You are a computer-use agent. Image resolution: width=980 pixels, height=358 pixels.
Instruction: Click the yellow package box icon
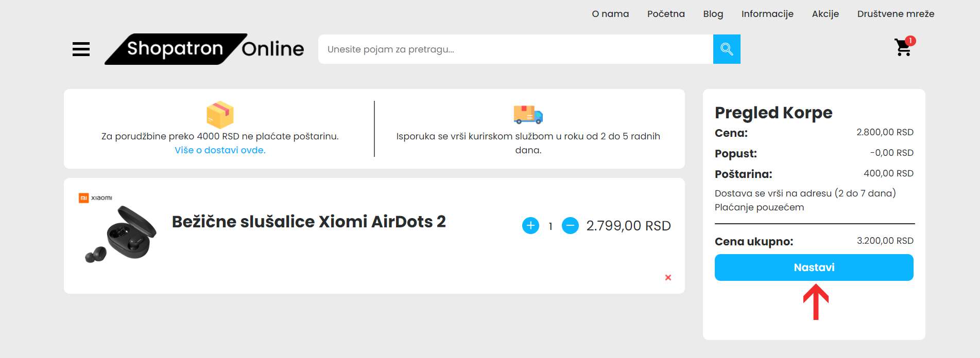click(220, 115)
